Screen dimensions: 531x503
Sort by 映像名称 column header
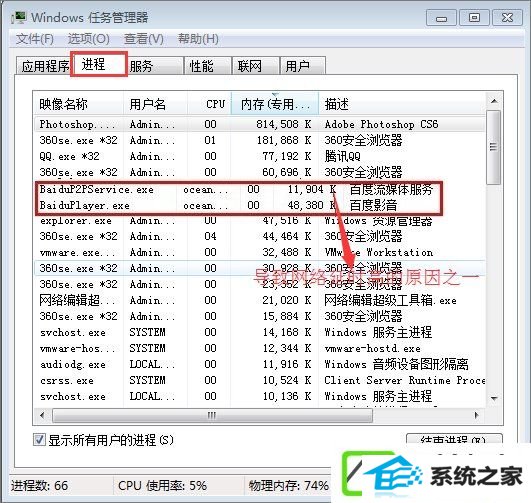point(79,104)
